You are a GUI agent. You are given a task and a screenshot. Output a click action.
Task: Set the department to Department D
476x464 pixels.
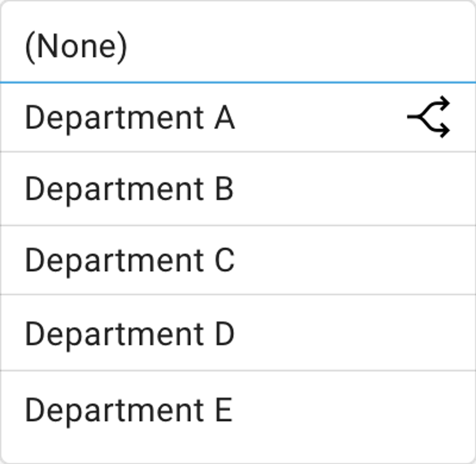[238, 333]
